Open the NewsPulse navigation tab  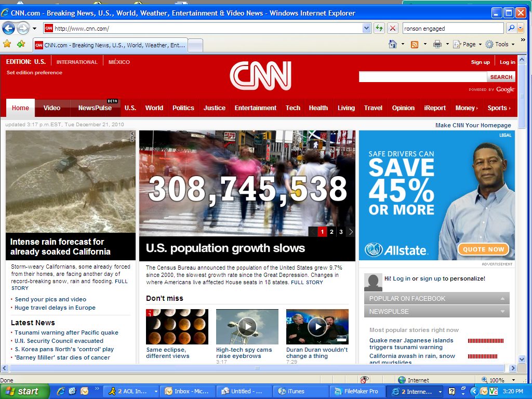[95, 108]
